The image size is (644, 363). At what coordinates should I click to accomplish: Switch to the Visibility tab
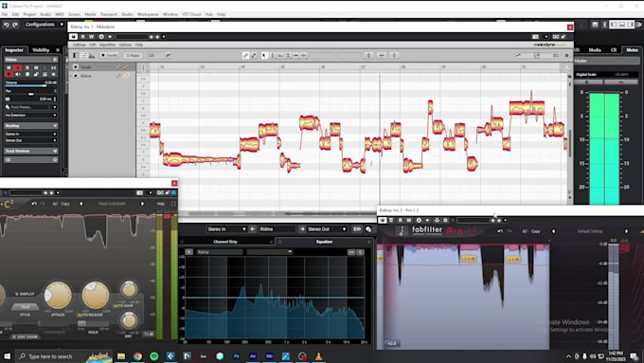41,49
